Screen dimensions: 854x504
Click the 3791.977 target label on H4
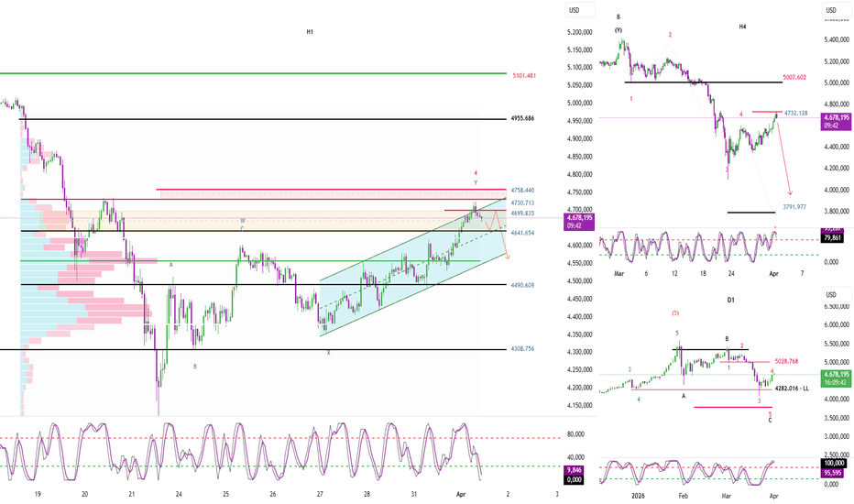click(794, 207)
